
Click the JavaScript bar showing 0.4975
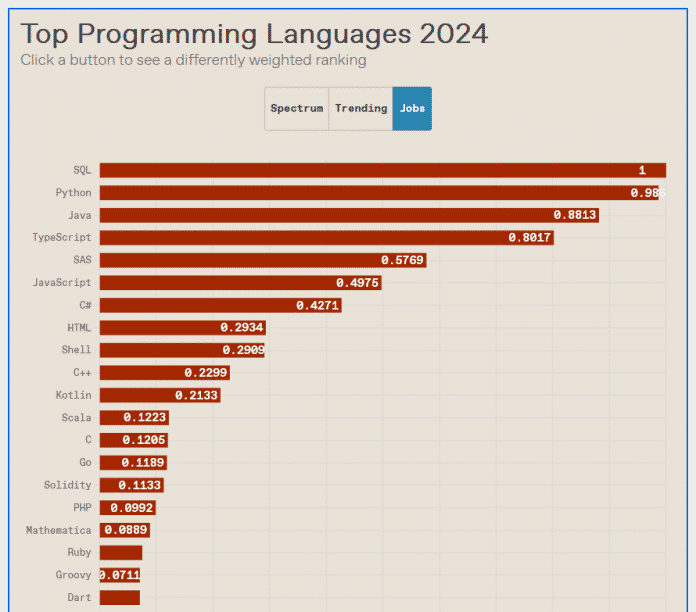pos(241,283)
